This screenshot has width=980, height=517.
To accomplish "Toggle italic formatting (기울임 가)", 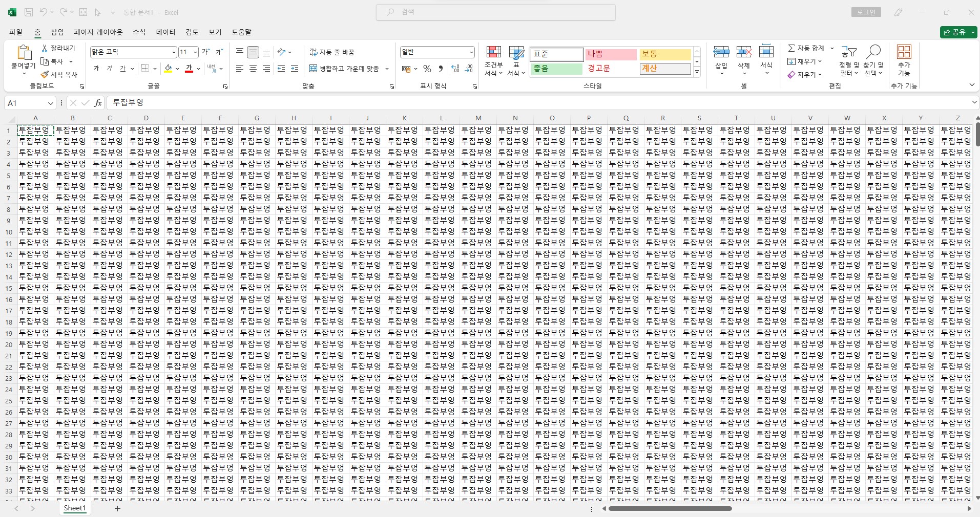I will [109, 69].
